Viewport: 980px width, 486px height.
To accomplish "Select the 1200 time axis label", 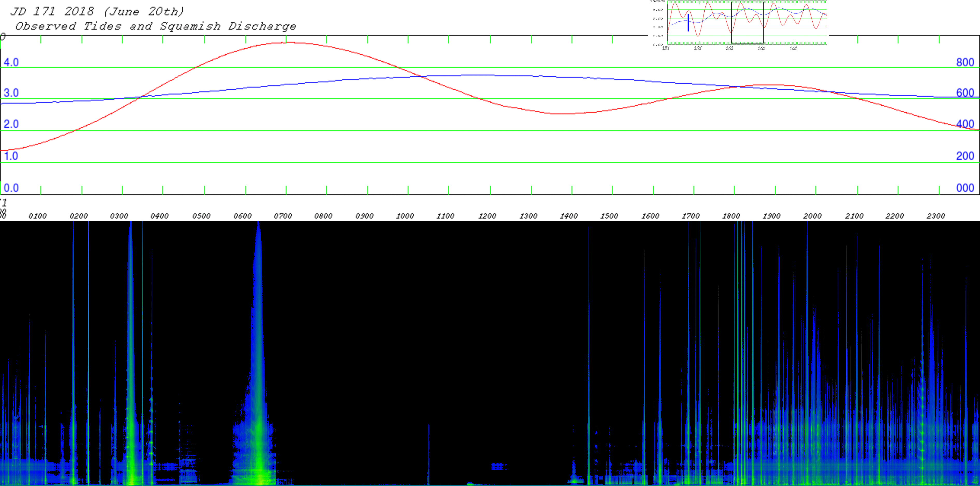I will [487, 216].
